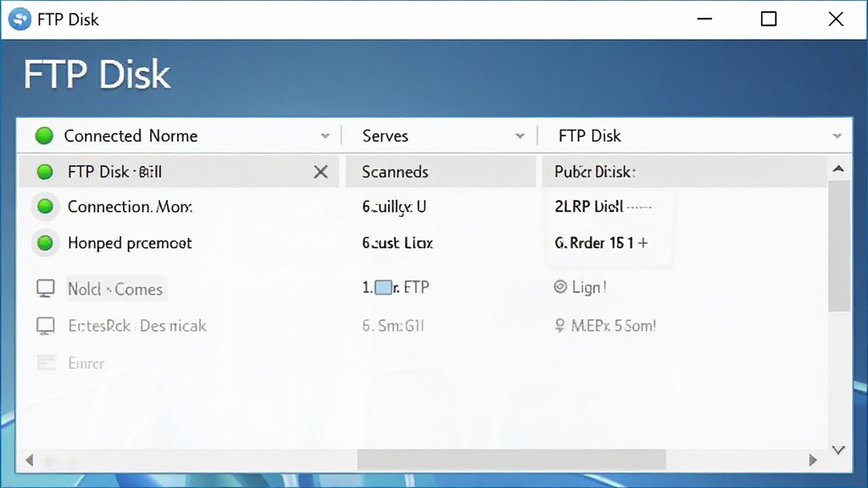Click the horizontal scrollbar thumb

tap(511, 459)
